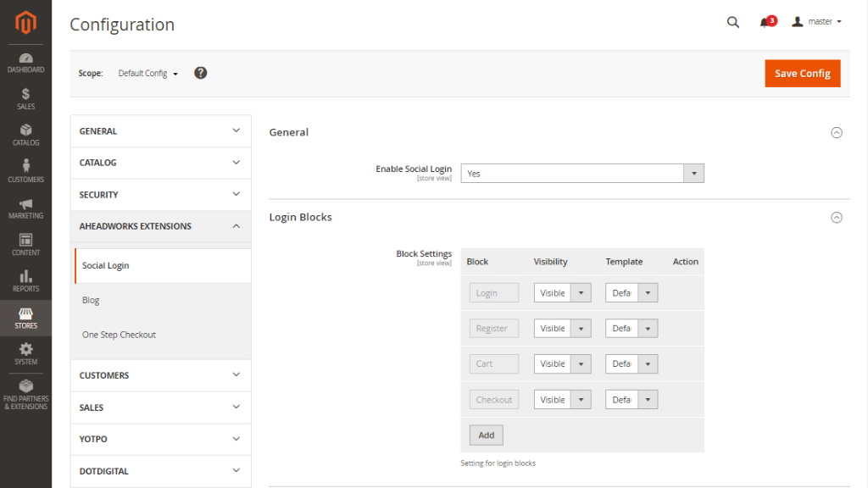Viewport: 868px width, 488px height.
Task: Expand the YOTPO config tab
Action: click(160, 440)
